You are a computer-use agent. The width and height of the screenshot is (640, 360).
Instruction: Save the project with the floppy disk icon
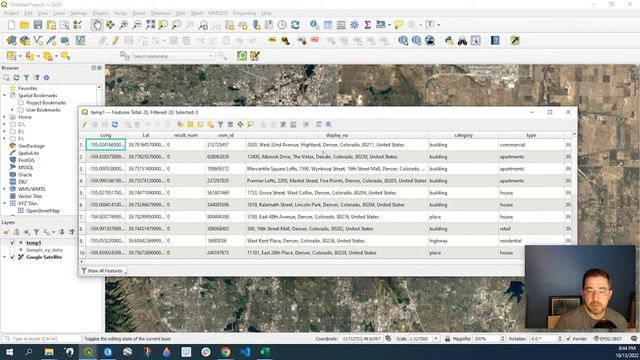[38, 25]
